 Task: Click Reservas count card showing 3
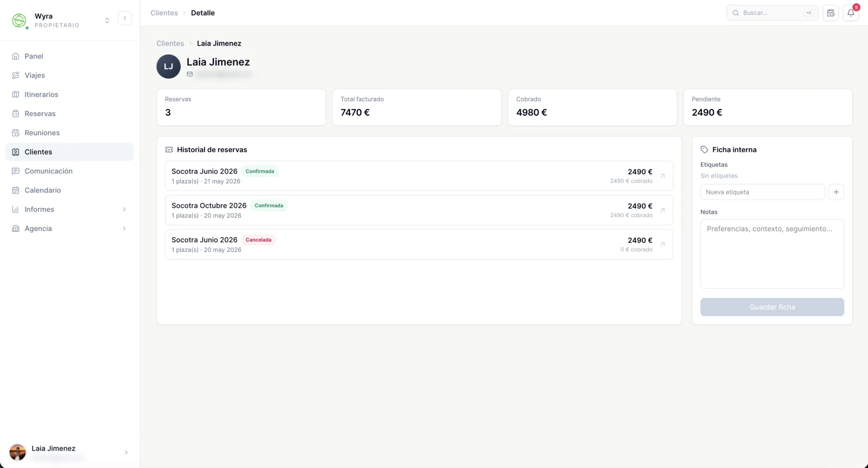tap(241, 107)
